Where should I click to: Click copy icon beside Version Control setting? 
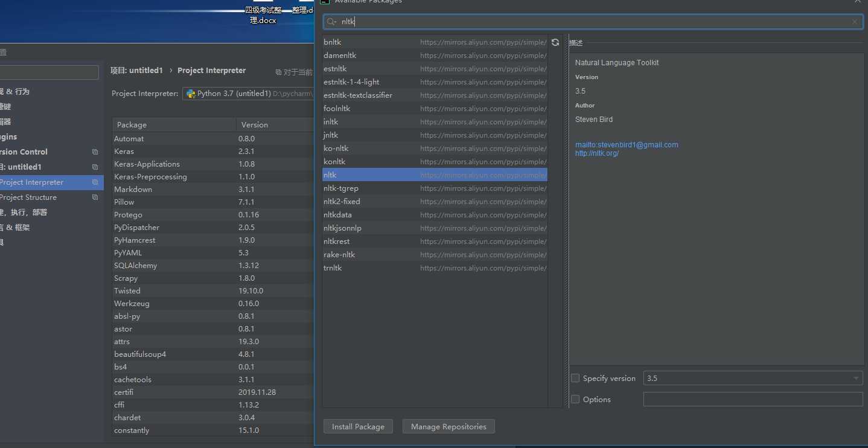[95, 152]
